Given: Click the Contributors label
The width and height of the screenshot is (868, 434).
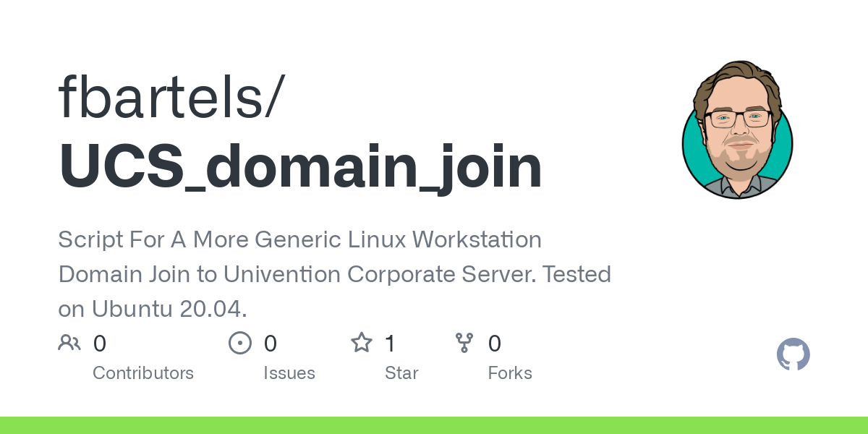Looking at the screenshot, I should click(143, 373).
